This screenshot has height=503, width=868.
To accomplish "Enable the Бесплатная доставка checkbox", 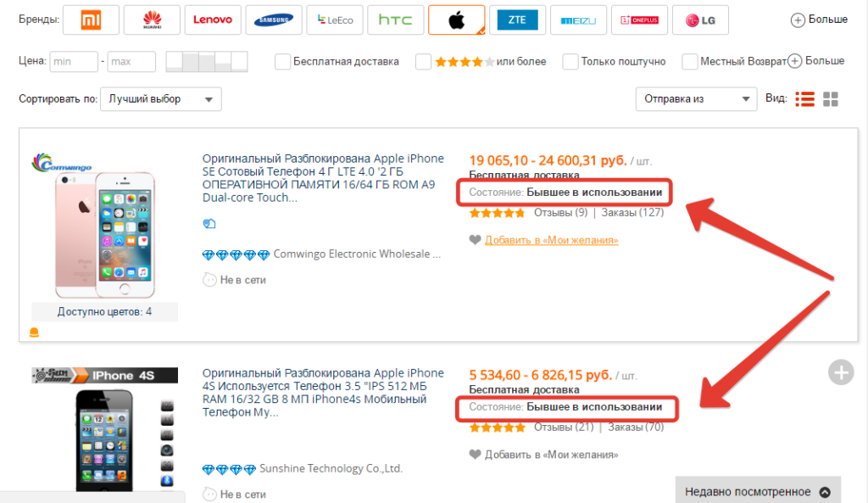I will (282, 61).
